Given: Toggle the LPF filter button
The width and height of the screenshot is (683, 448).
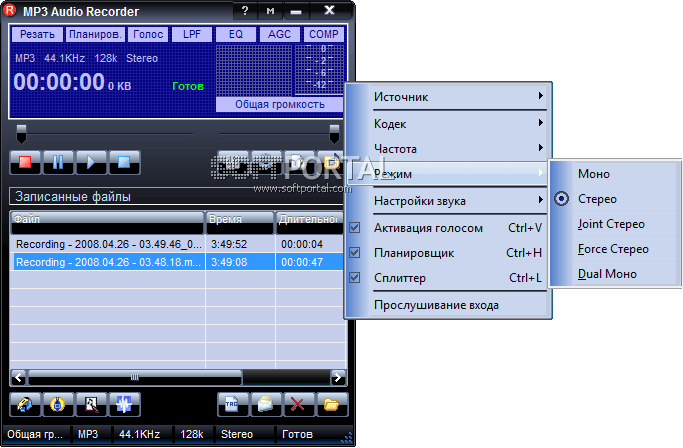Looking at the screenshot, I should click(192, 34).
